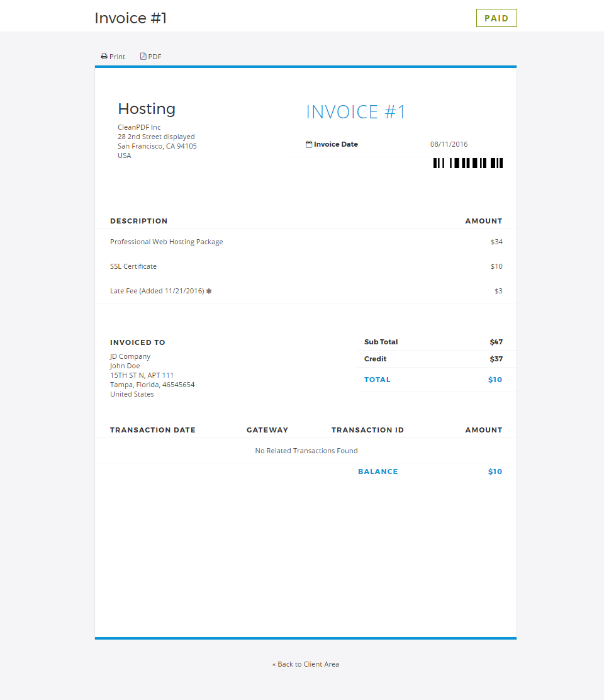Click the SSL Certificate line item
Viewport: 604px width, 700px height.
(133, 266)
